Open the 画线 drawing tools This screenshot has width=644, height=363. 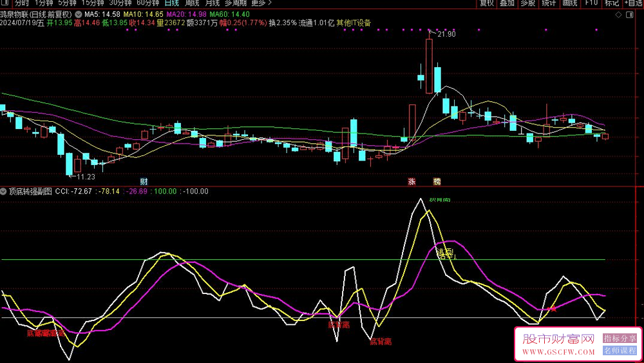[570, 3]
